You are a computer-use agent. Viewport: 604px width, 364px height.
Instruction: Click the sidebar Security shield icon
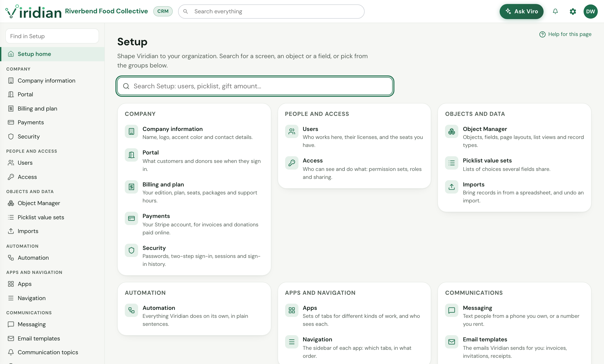click(11, 136)
